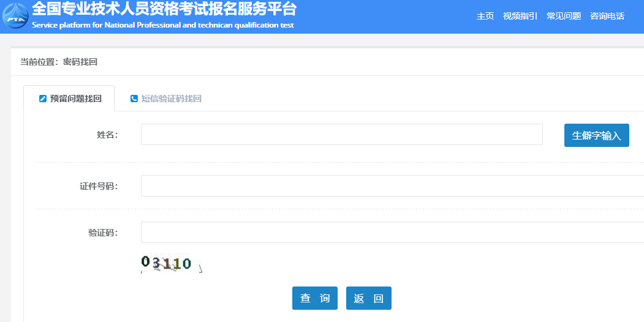Click the 咨询电话 header link

point(607,16)
